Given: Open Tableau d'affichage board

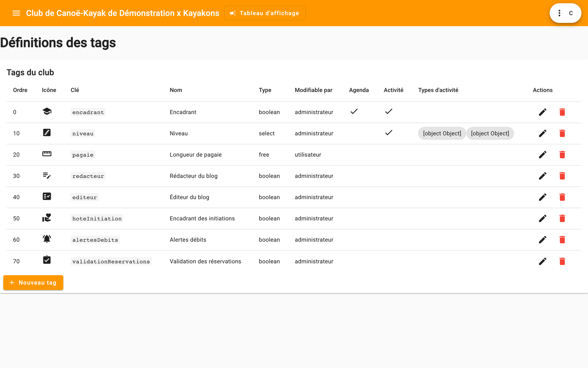Looking at the screenshot, I should tap(265, 13).
